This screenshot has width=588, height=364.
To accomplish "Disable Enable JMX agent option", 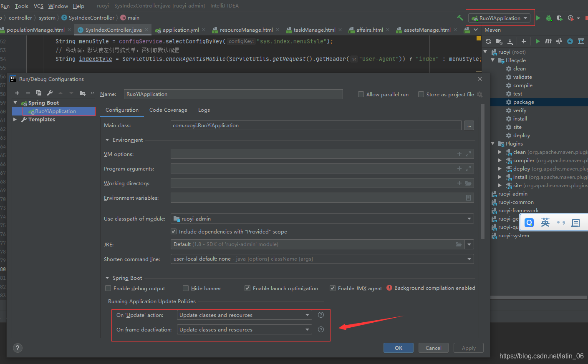I will click(333, 288).
